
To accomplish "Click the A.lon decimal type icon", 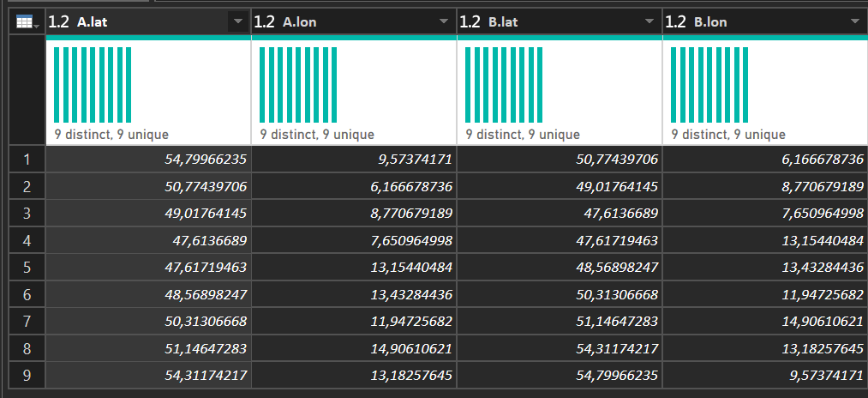I will point(265,21).
